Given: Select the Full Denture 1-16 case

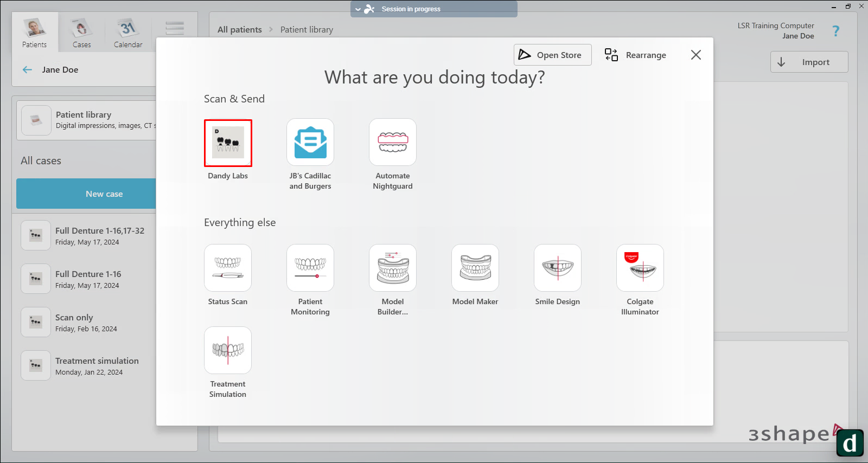Looking at the screenshot, I should 88,279.
